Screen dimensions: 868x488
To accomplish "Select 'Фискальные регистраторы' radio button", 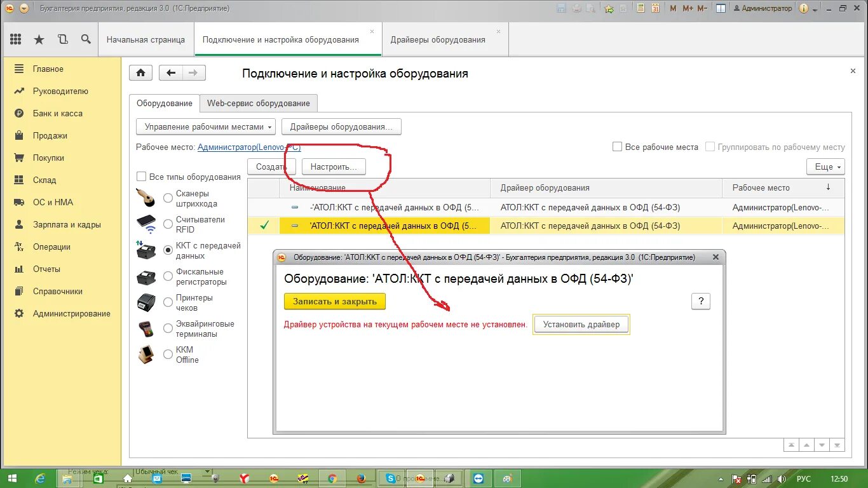I will click(x=168, y=276).
